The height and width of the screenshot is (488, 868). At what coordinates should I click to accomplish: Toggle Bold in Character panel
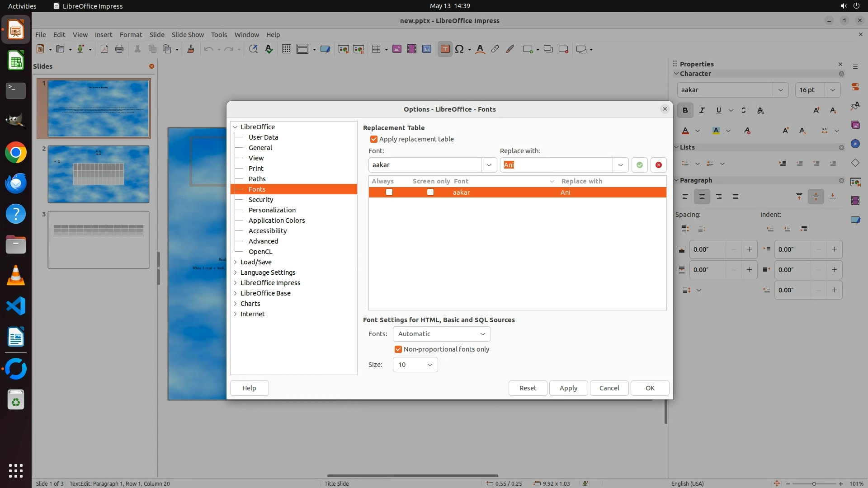click(x=685, y=110)
